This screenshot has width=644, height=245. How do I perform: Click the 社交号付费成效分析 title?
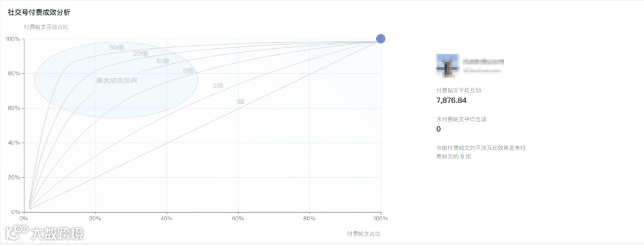click(x=41, y=12)
